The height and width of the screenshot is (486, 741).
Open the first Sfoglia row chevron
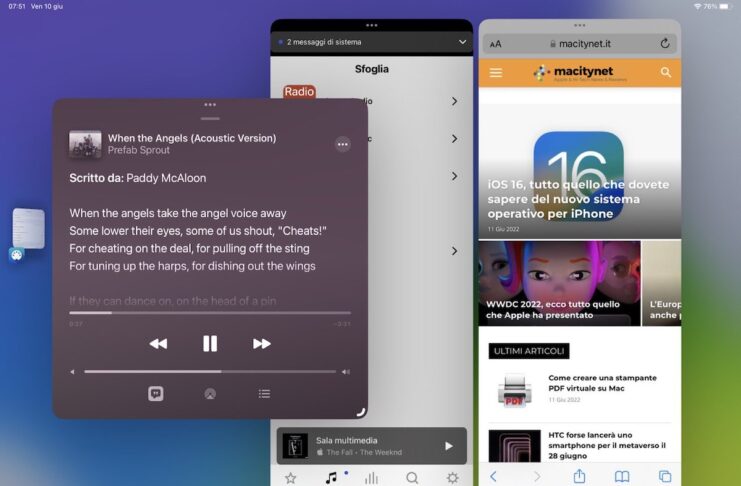click(x=454, y=101)
